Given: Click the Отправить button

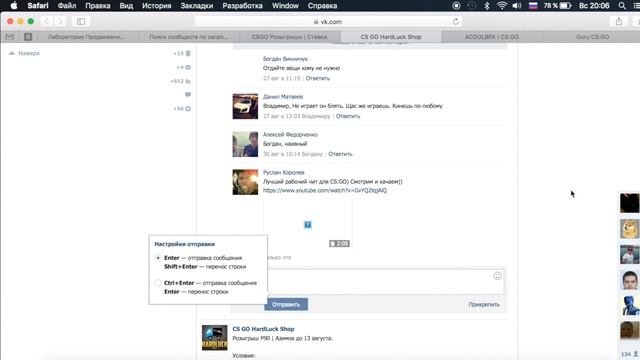Looking at the screenshot, I should [286, 304].
